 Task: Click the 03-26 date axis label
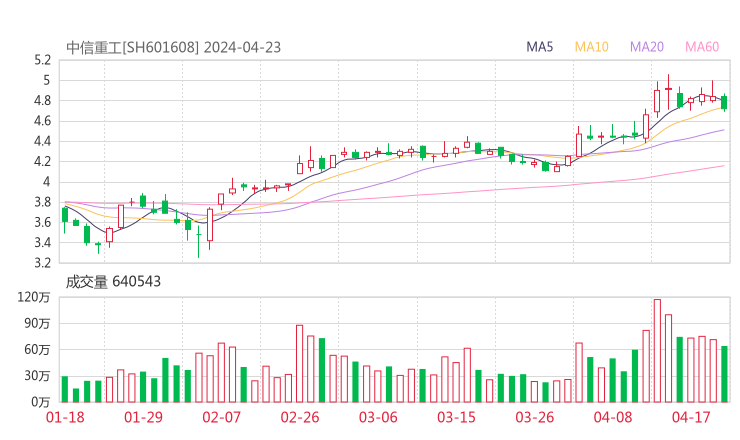click(x=535, y=417)
